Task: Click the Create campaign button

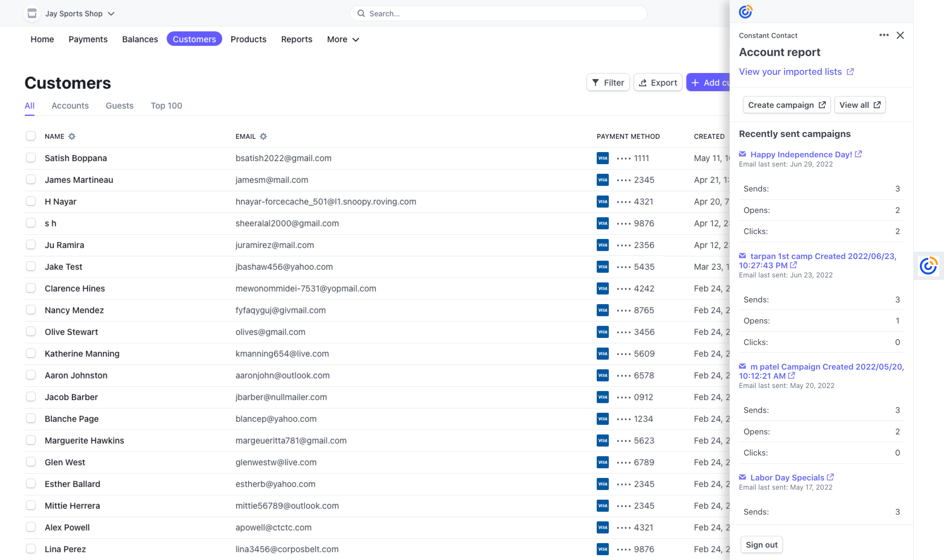Action: click(x=787, y=105)
